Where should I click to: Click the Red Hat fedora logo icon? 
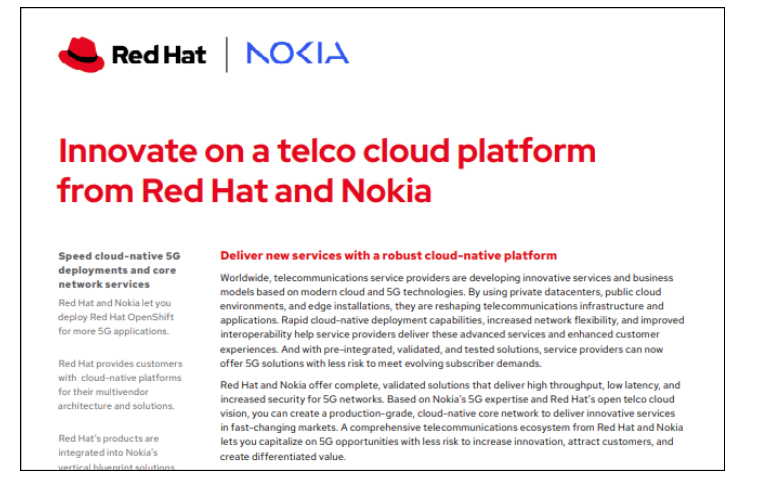pyautogui.click(x=81, y=53)
